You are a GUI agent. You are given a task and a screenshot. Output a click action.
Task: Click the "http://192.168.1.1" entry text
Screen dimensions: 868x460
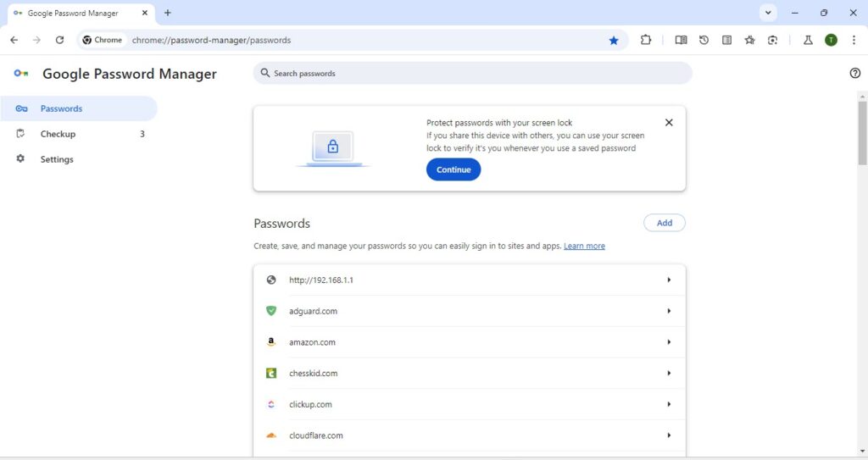pos(321,280)
